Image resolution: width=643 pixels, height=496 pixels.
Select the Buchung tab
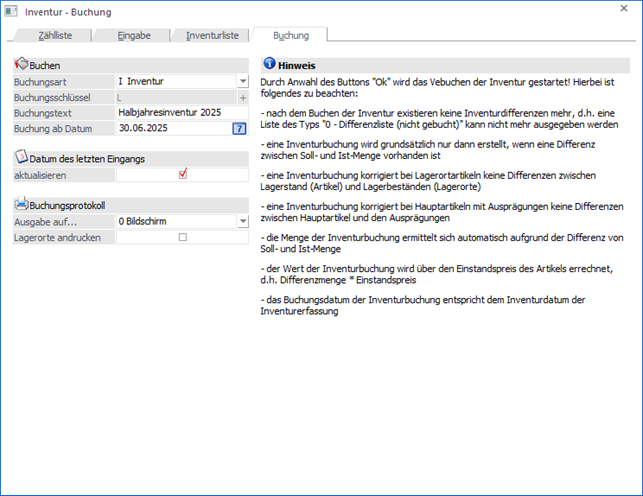click(290, 35)
